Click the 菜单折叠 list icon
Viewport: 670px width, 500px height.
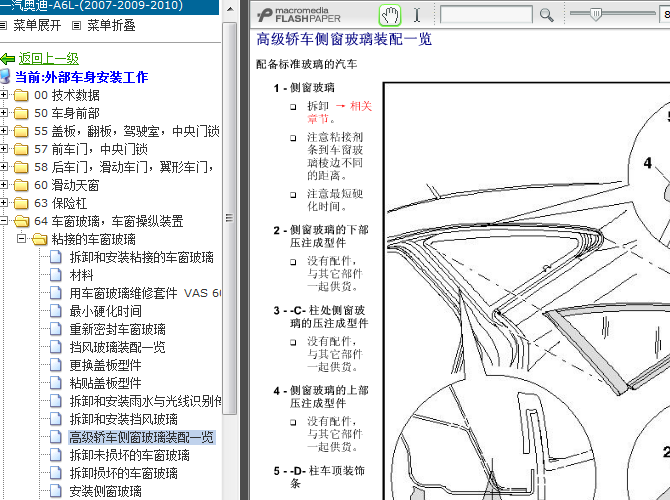[x=76, y=26]
